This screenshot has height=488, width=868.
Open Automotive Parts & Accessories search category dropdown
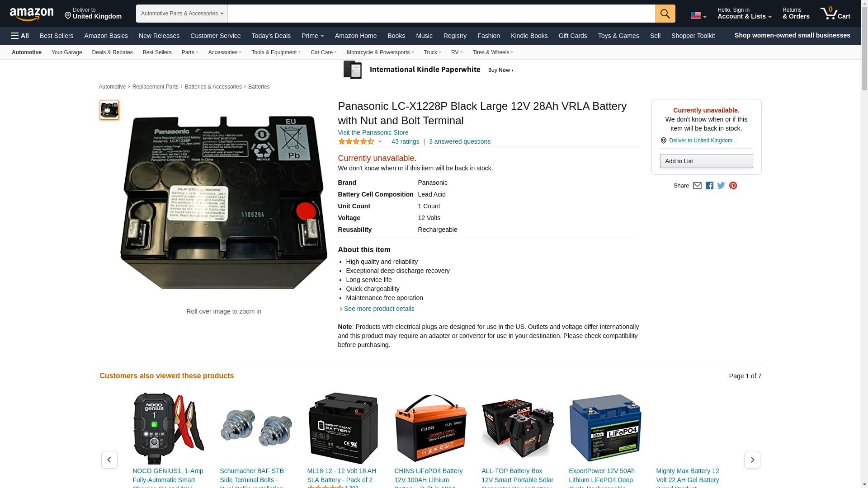pyautogui.click(x=182, y=14)
